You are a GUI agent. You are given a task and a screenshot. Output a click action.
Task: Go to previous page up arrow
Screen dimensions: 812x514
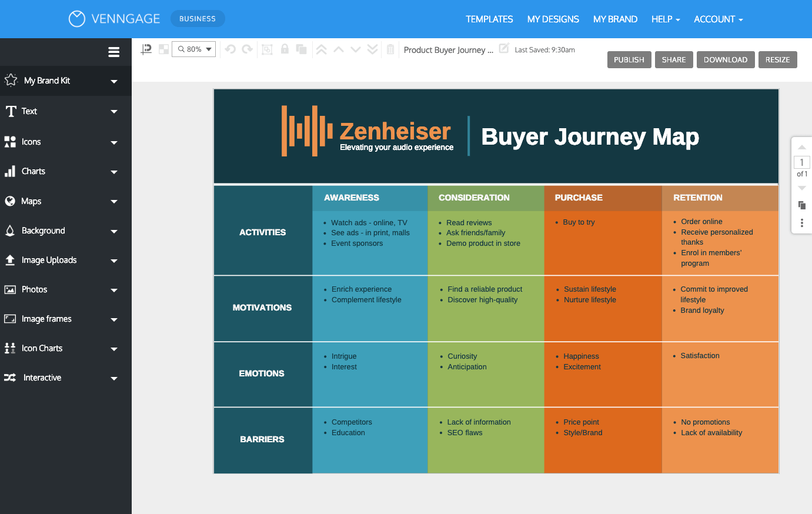pos(802,147)
